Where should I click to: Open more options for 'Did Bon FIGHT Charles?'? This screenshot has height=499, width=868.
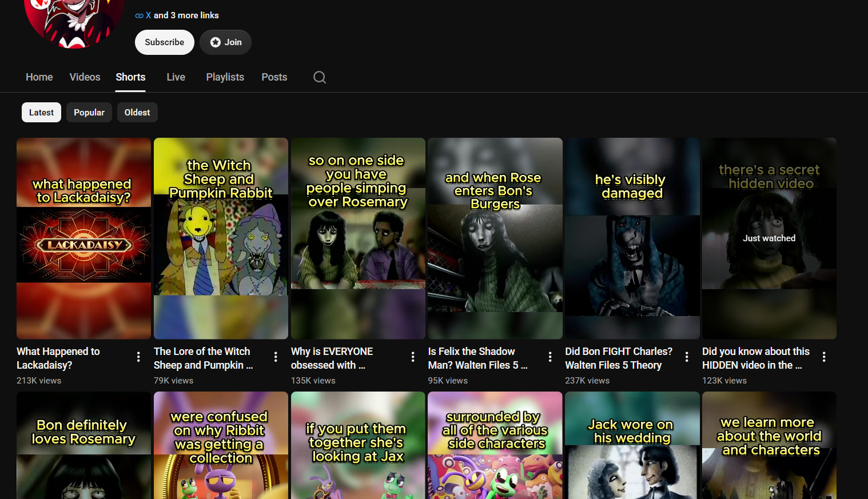point(687,357)
